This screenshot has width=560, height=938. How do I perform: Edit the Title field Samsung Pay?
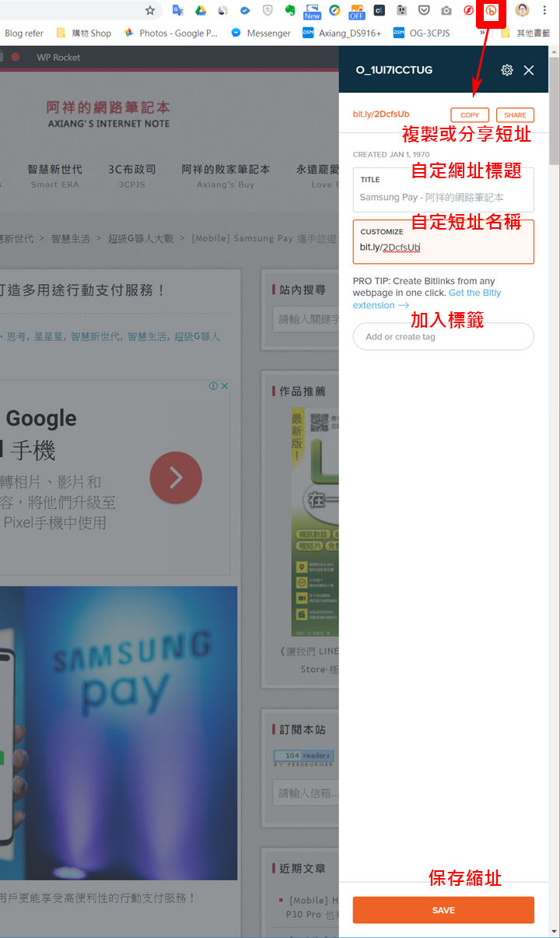(x=443, y=189)
